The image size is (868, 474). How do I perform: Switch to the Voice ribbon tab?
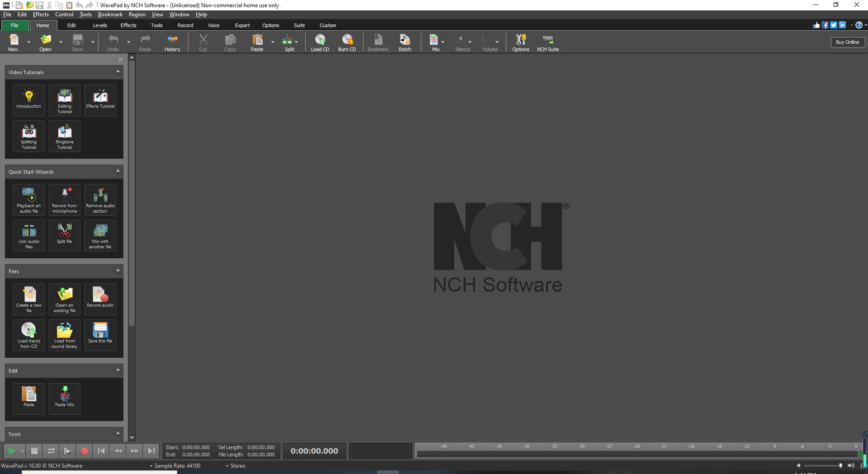214,25
